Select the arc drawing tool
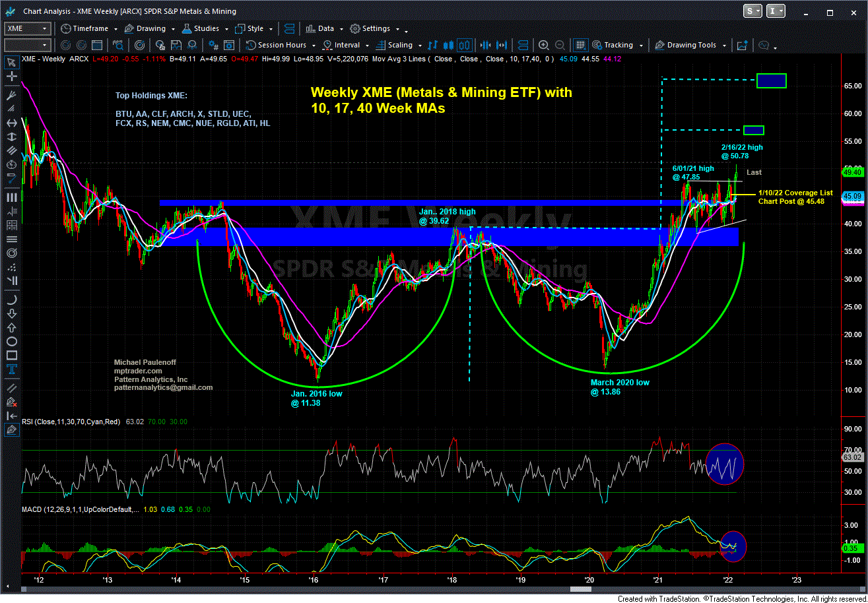Image resolution: width=868 pixels, height=603 pixels. [x=12, y=300]
